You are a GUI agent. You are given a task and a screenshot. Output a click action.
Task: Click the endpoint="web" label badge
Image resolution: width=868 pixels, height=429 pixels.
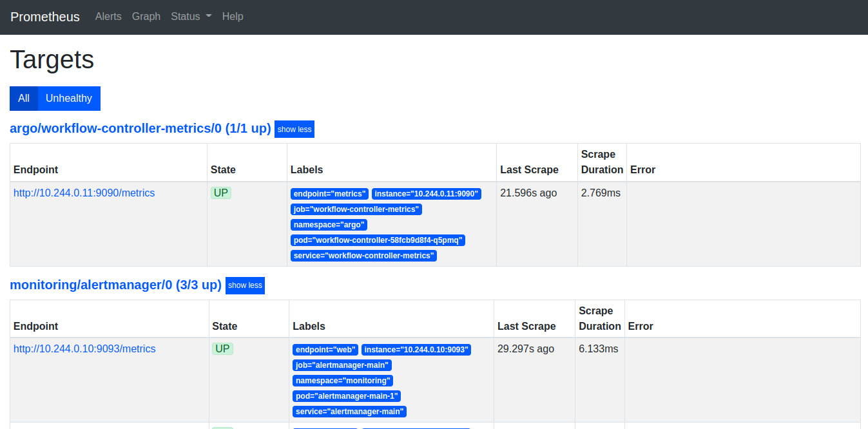(x=325, y=349)
